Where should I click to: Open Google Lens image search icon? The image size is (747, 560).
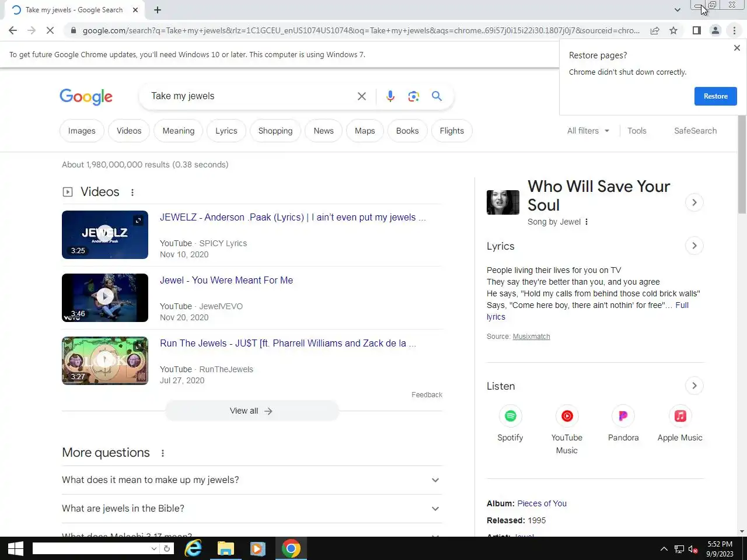pos(414,96)
